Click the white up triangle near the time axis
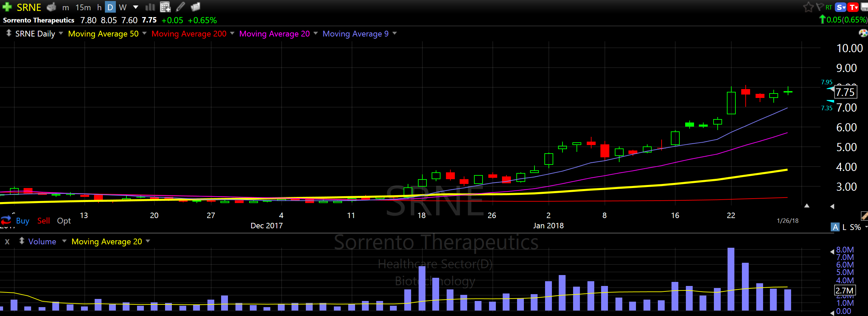The width and height of the screenshot is (868, 316). pos(806,205)
